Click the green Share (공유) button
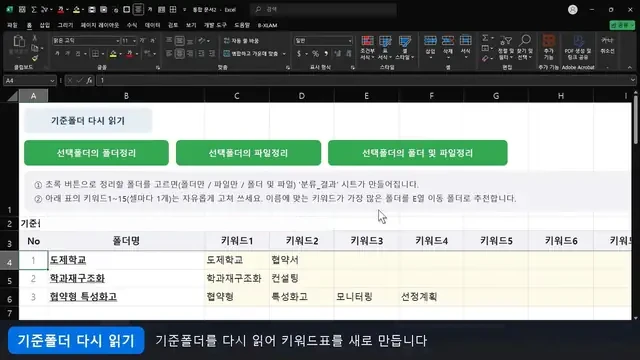This screenshot has height=360, width=640. (622, 25)
